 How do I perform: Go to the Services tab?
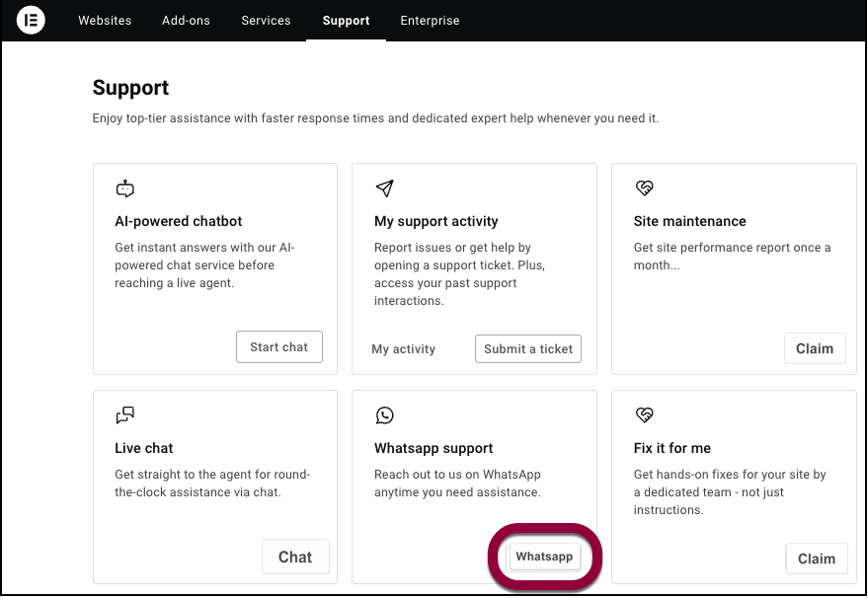[266, 21]
